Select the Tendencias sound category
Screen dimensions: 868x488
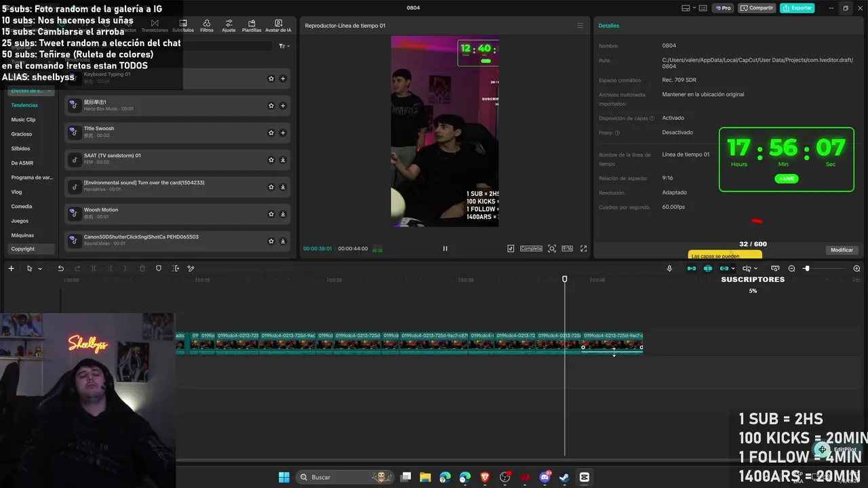pyautogui.click(x=24, y=105)
